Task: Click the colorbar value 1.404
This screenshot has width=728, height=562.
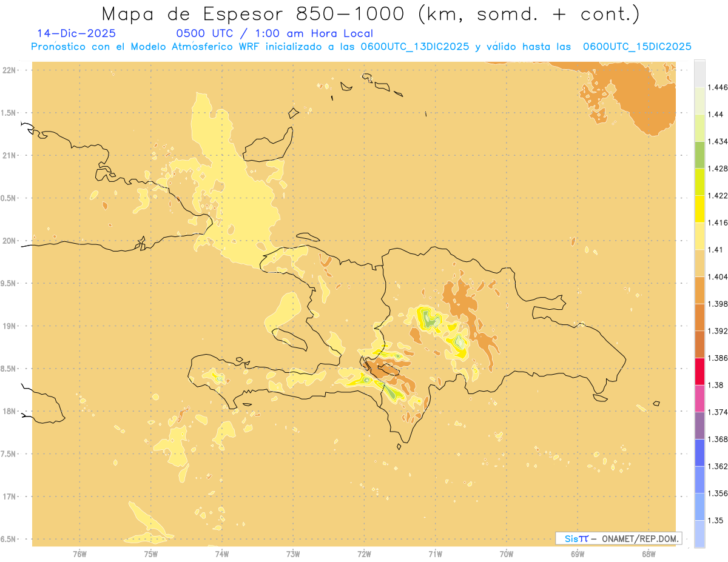Action: click(716, 276)
